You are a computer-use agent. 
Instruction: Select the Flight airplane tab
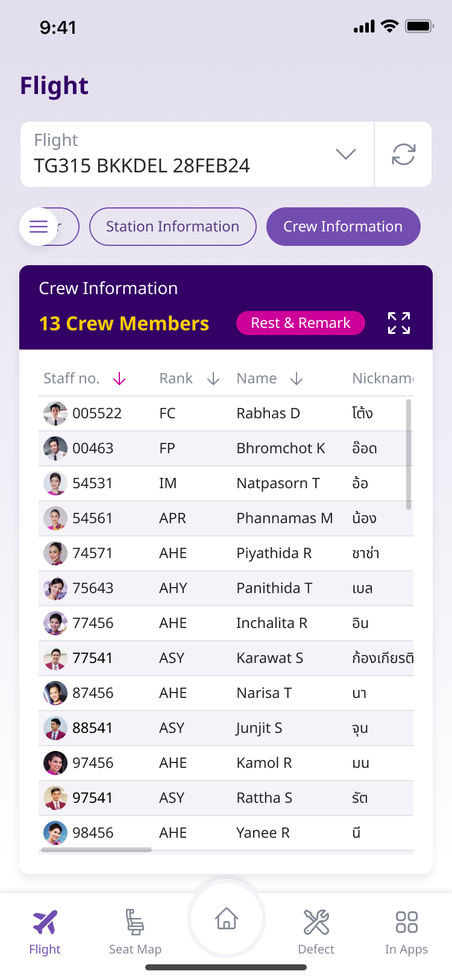pos(45,932)
